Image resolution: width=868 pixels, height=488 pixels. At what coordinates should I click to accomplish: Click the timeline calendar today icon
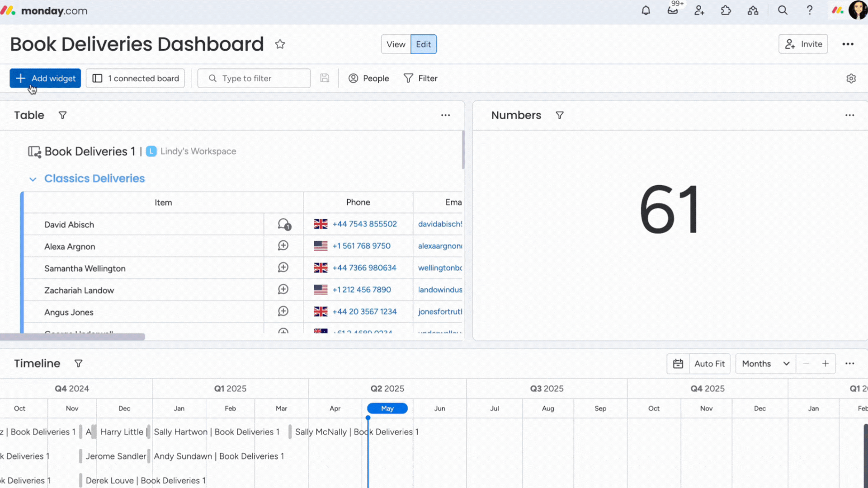pyautogui.click(x=678, y=364)
